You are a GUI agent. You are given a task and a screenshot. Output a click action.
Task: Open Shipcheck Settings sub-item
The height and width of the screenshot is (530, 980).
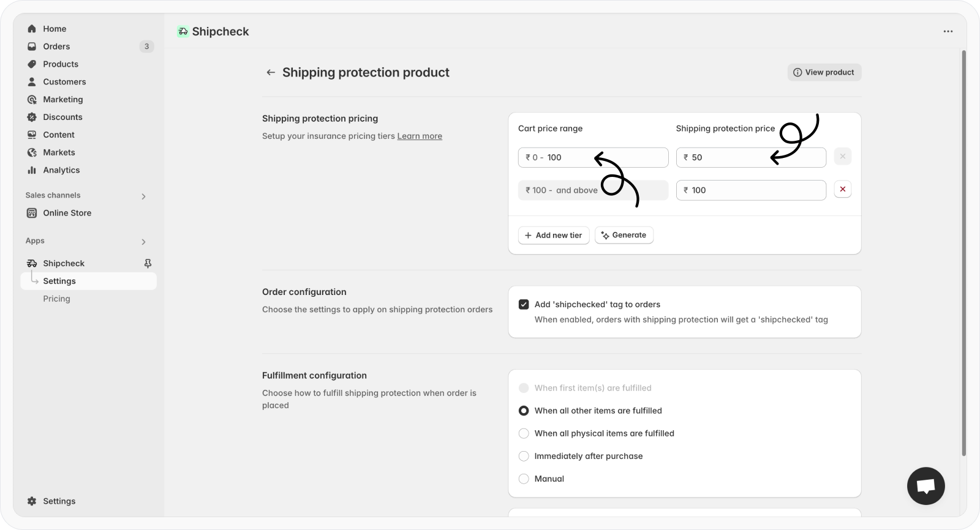[x=89, y=282]
